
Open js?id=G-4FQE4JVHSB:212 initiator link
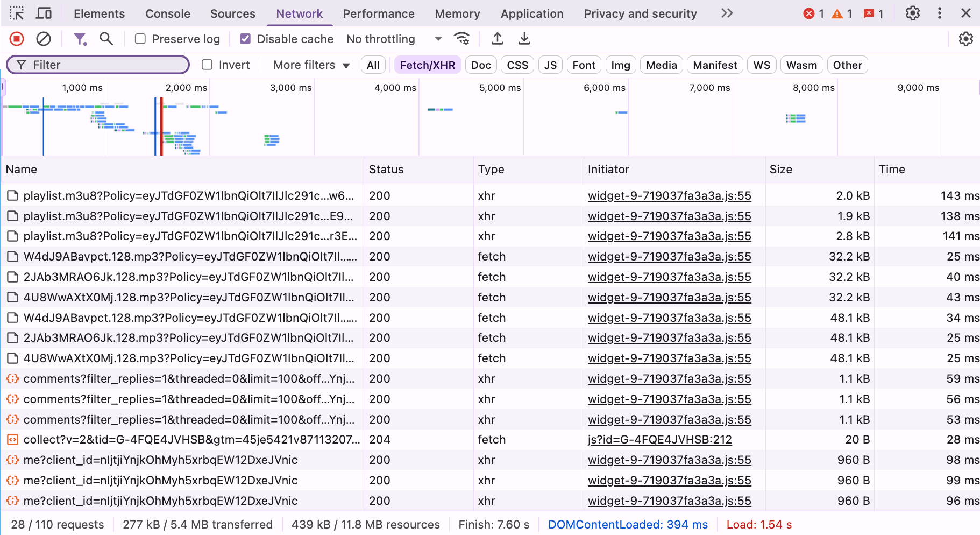tap(660, 440)
